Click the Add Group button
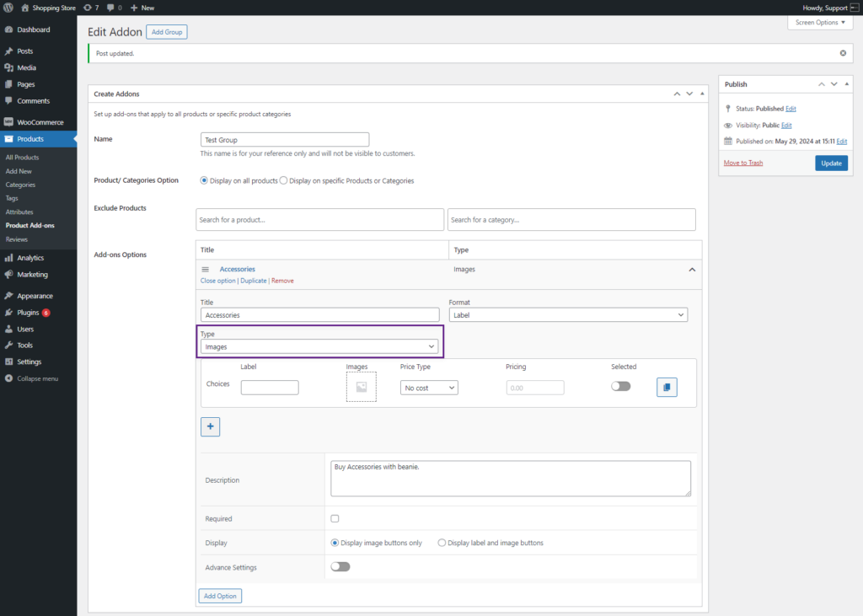The width and height of the screenshot is (863, 616). click(x=167, y=32)
